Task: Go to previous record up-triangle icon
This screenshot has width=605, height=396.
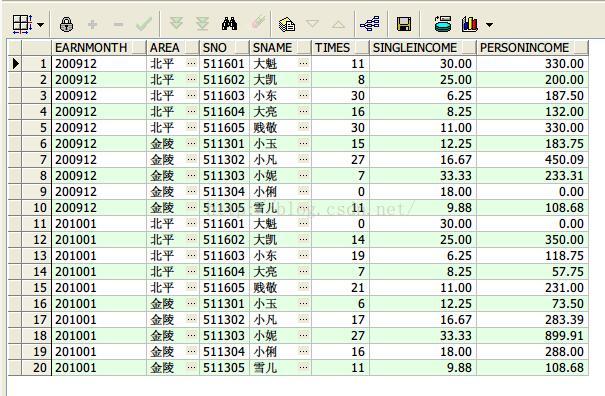Action: (338, 25)
